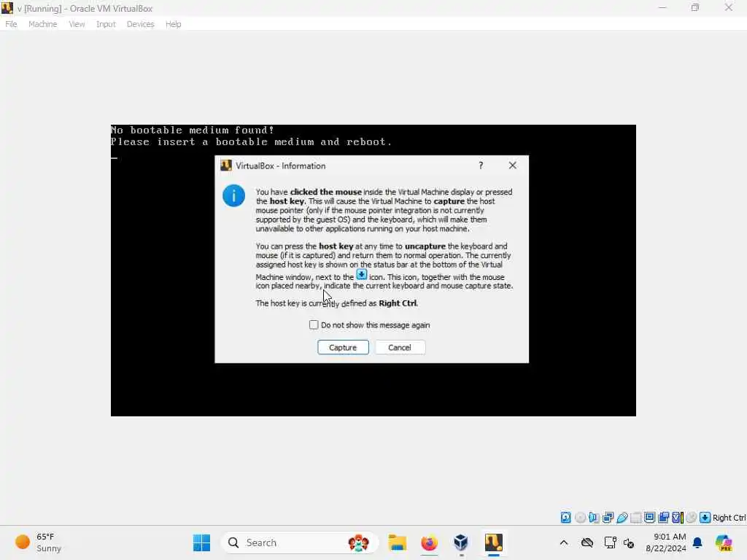Open the Input menu

click(x=106, y=24)
